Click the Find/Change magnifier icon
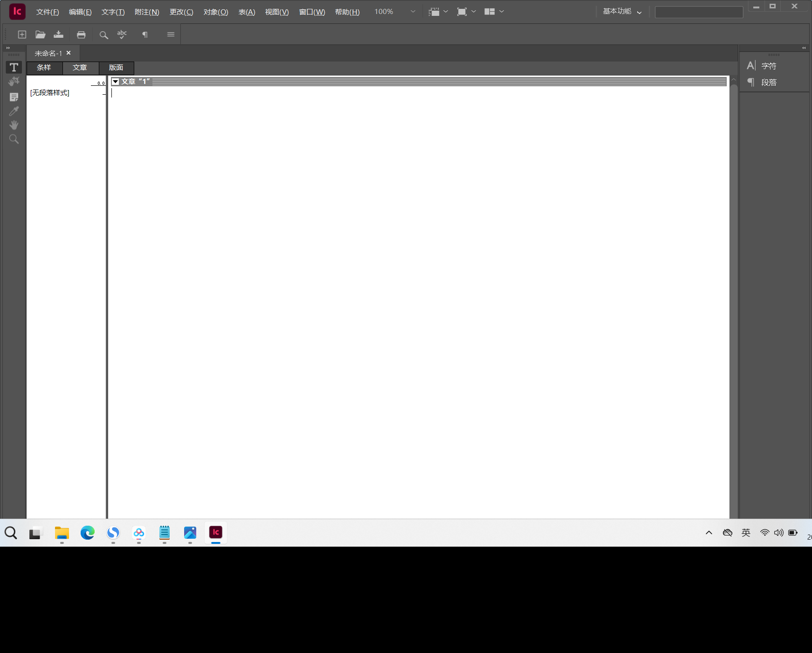The height and width of the screenshot is (653, 812). (x=103, y=35)
